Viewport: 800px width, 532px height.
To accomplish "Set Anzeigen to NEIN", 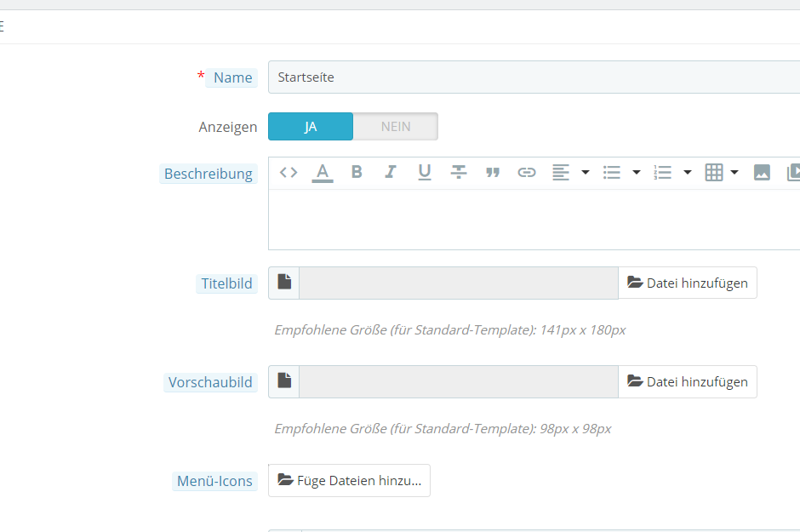I will [396, 127].
